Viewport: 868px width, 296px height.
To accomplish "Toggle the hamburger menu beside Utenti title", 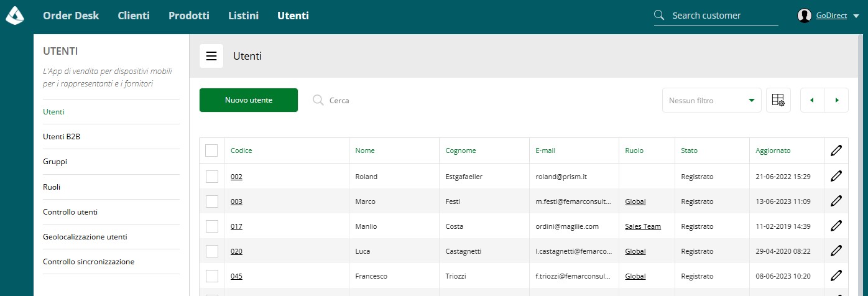I will [x=211, y=56].
